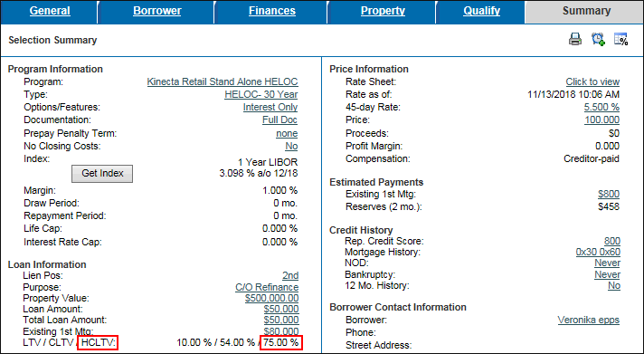Click the Loan Amount $50,000 link
The height and width of the screenshot is (354, 644).
(281, 310)
